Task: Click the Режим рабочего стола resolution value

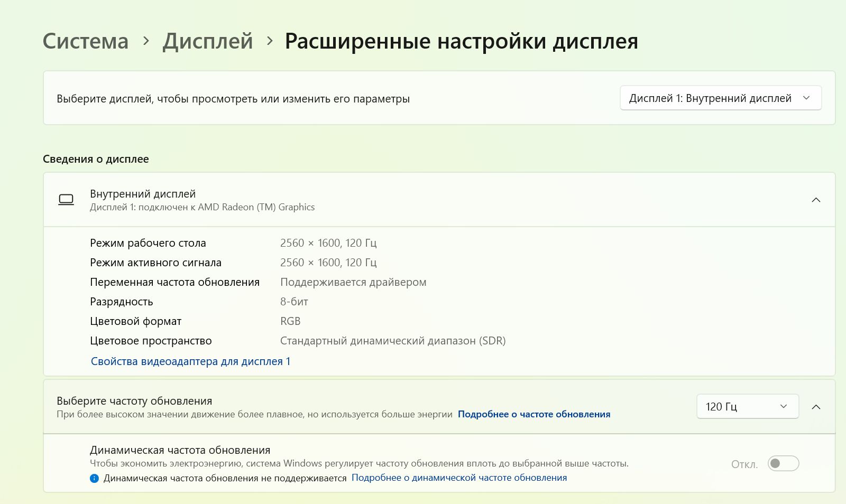Action: (328, 243)
